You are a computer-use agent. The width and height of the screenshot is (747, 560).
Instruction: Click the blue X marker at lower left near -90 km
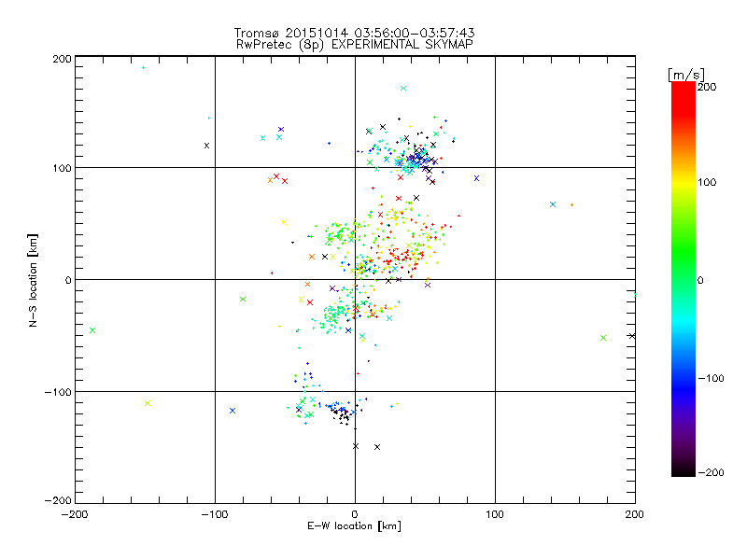pyautogui.click(x=233, y=411)
